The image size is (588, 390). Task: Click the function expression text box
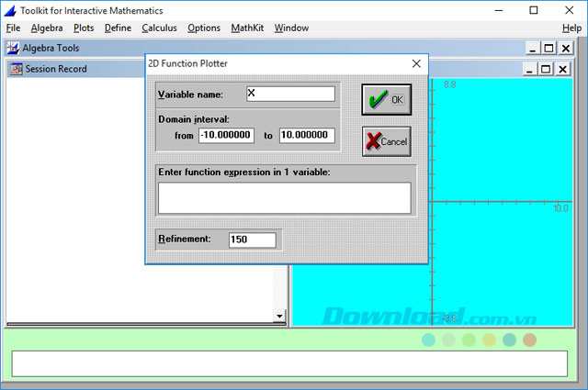pos(285,198)
